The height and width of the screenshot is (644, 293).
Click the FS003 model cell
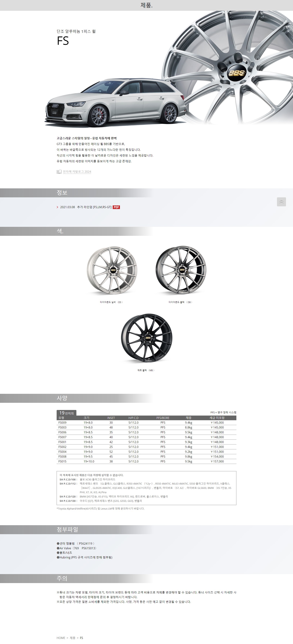point(63,427)
